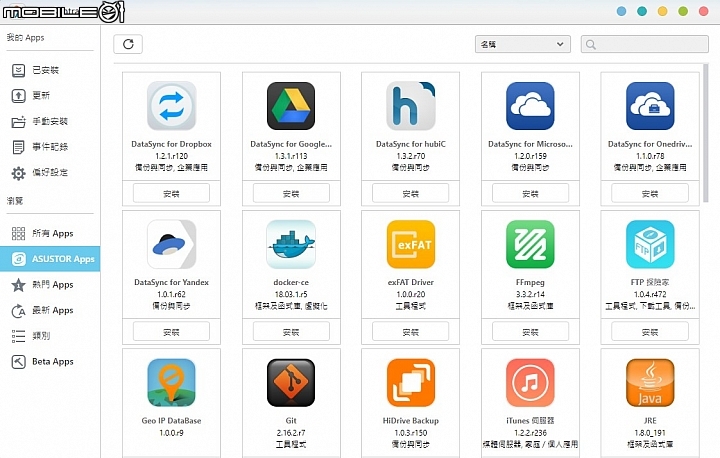Show Latest Apps (最新 Apps)
720x458 pixels.
pos(50,311)
